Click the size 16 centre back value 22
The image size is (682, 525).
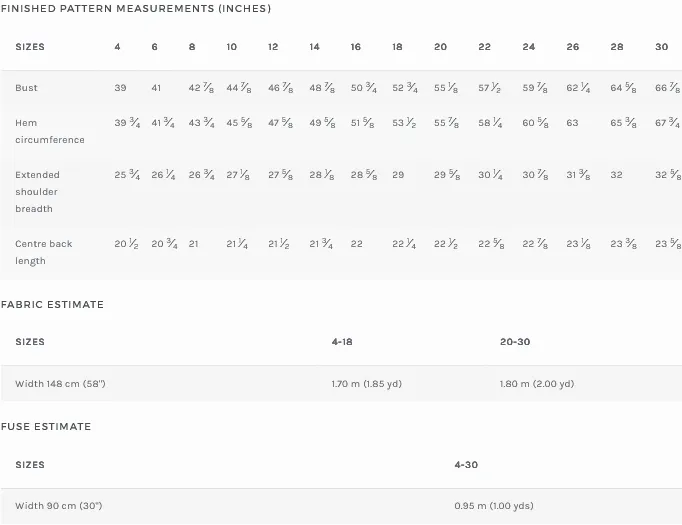coord(357,244)
